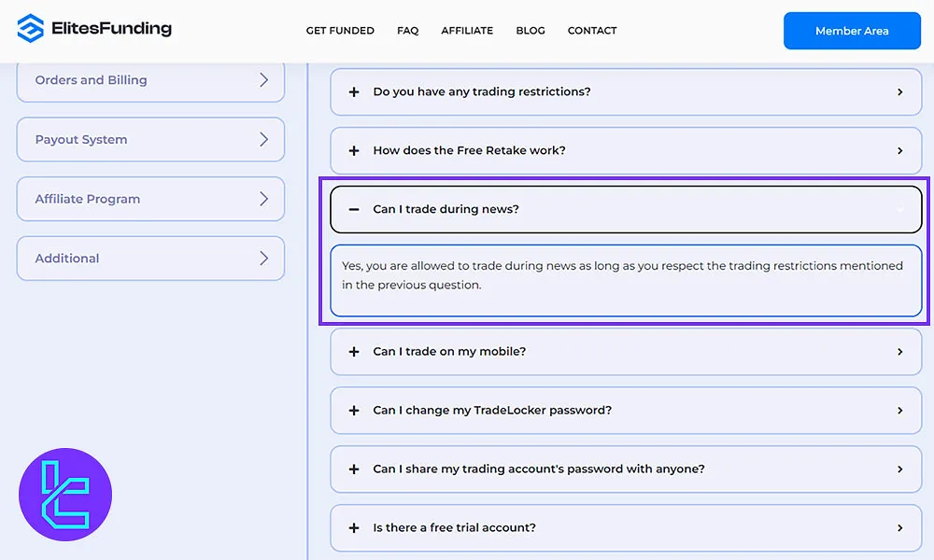
Task: Click plus icon beside trade on mobile
Action: point(354,352)
